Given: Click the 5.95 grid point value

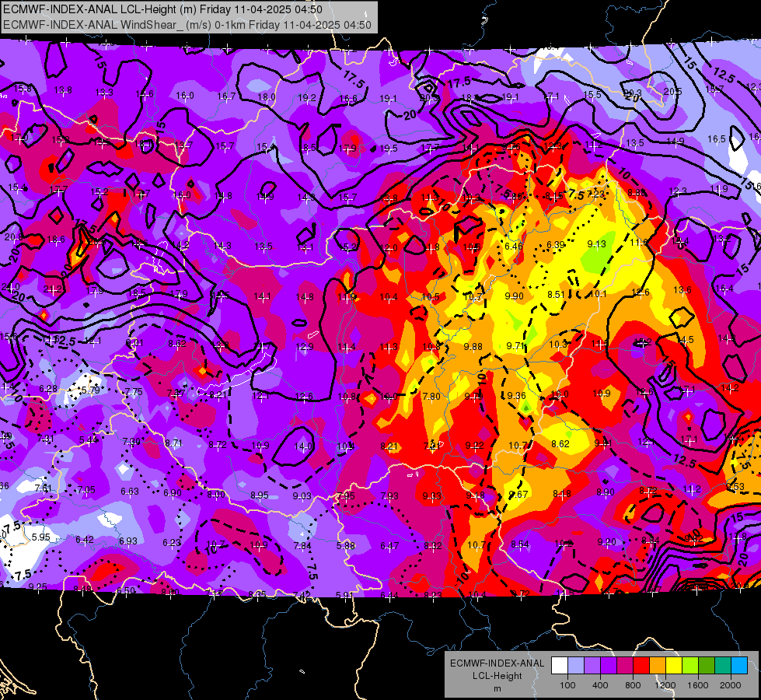Looking at the screenshot, I should (x=40, y=537).
